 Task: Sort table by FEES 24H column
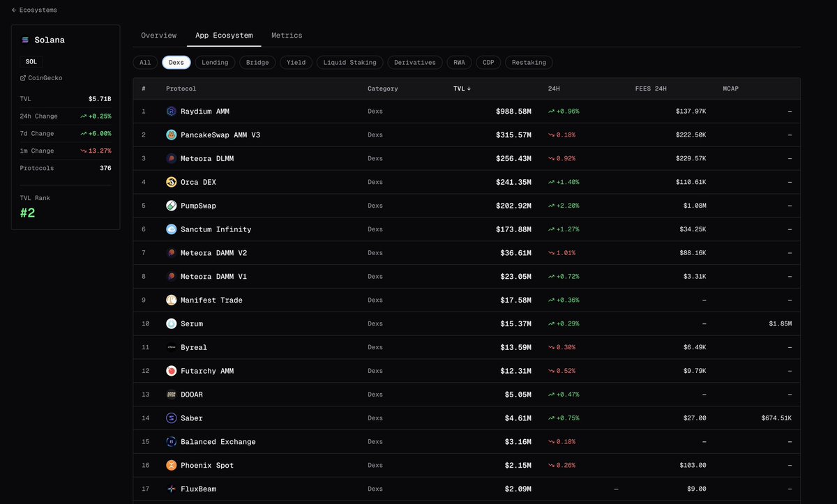tap(651, 89)
